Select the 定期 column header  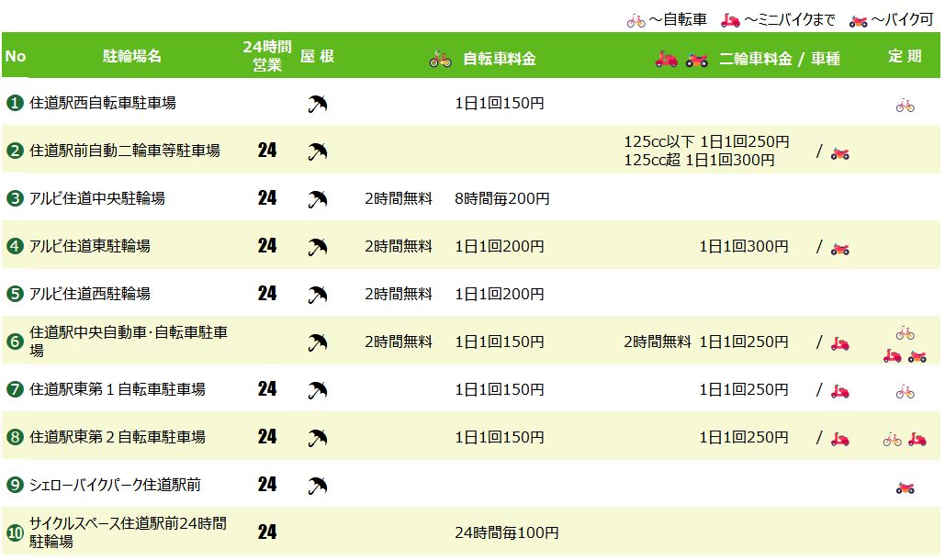905,56
